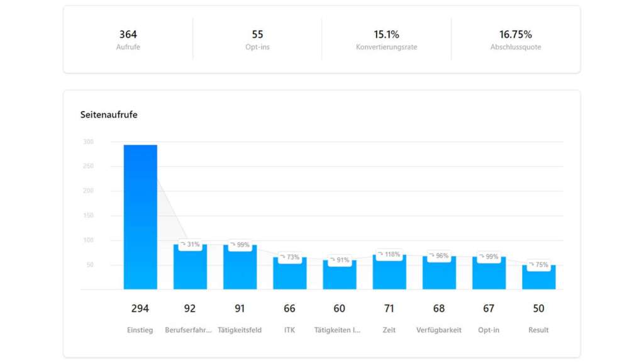Click the Seitenaufrufe chart title
644x363 pixels.
click(110, 115)
